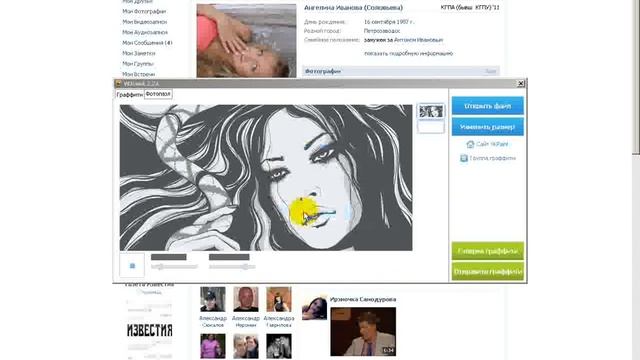Adjust the left brush slider handle

(x=160, y=267)
